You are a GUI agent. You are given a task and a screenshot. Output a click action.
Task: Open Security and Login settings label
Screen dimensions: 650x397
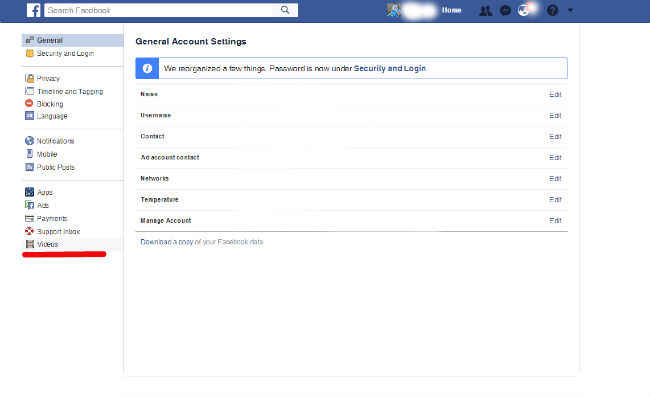click(65, 53)
